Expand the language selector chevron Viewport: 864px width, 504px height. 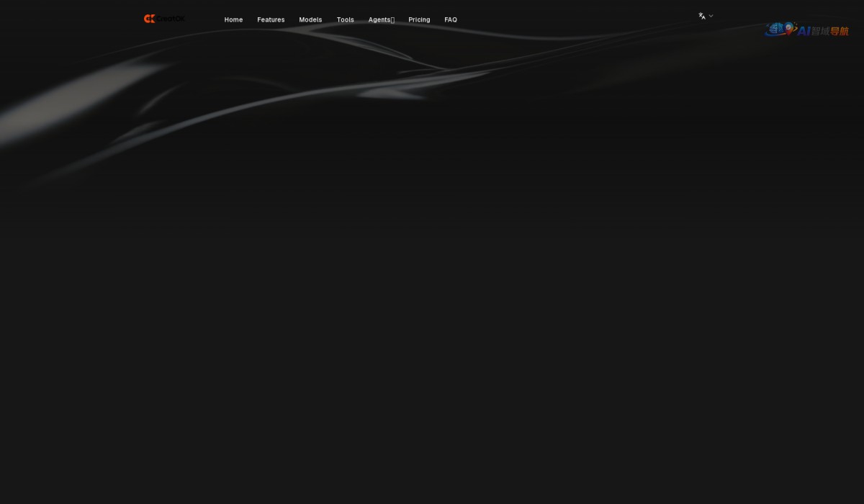pyautogui.click(x=711, y=16)
